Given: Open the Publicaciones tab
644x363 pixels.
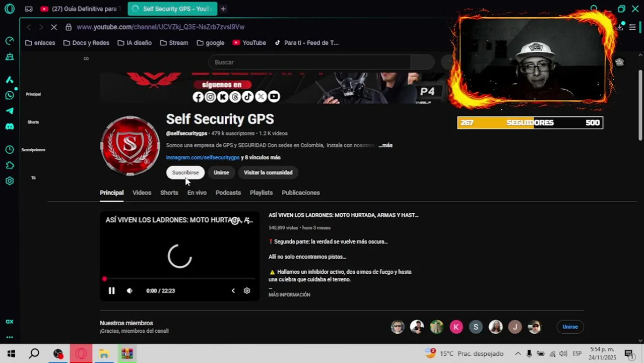Looking at the screenshot, I should coord(301,193).
